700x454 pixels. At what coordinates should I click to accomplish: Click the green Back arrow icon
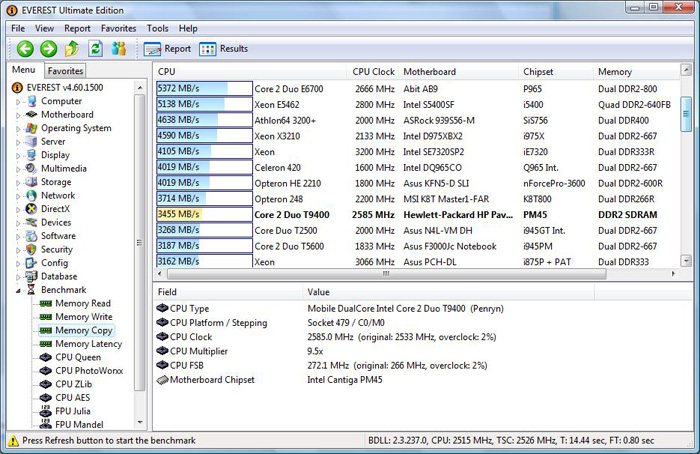(24, 48)
